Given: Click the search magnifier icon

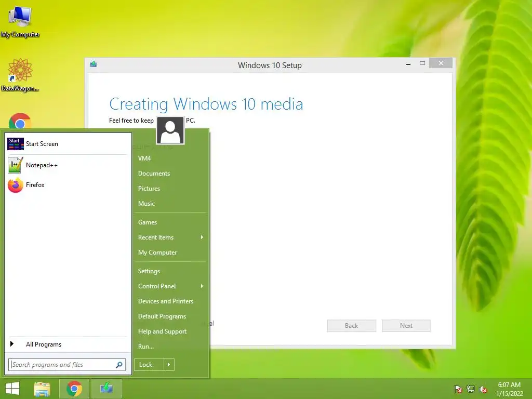Looking at the screenshot, I should [x=119, y=365].
